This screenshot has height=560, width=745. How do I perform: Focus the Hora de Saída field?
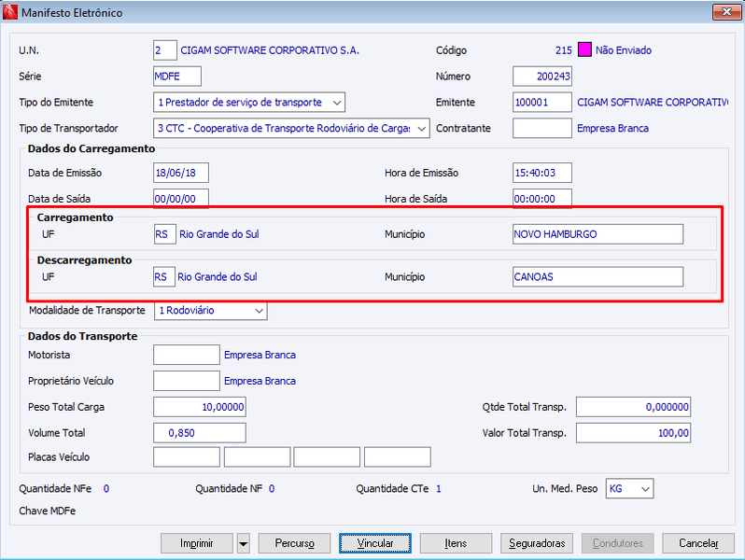point(542,199)
